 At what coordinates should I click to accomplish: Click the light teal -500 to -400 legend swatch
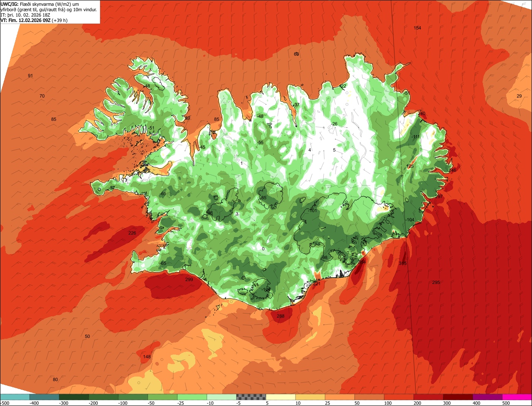[x=15, y=397]
